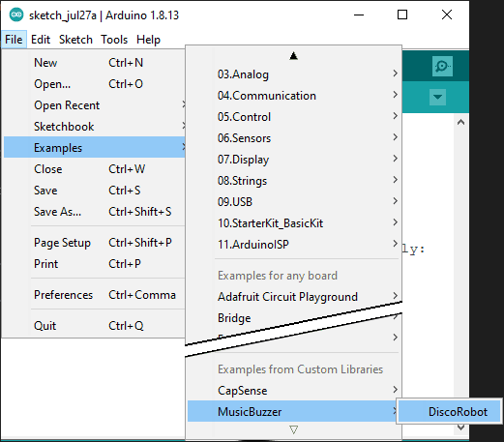
Task: Open the Edit menu
Action: pos(41,40)
